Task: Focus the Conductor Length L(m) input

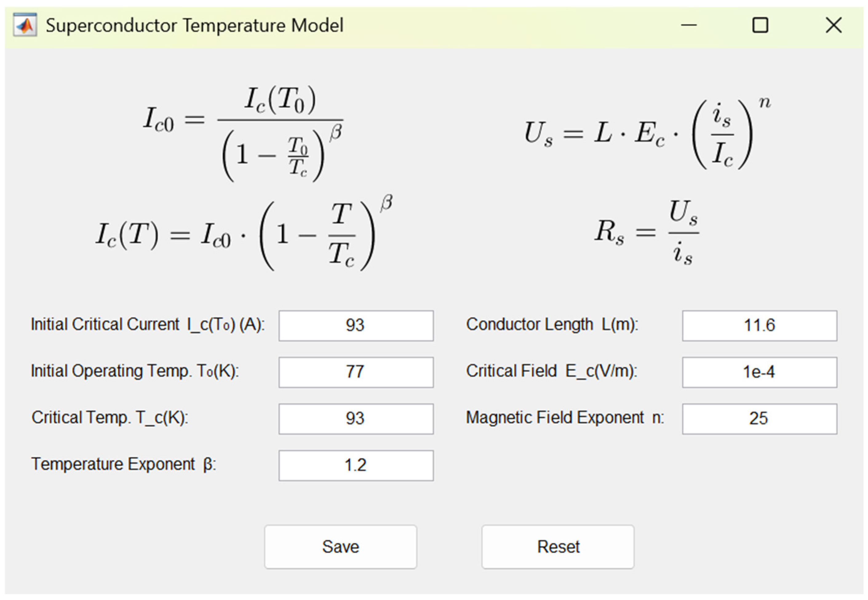Action: 759,326
